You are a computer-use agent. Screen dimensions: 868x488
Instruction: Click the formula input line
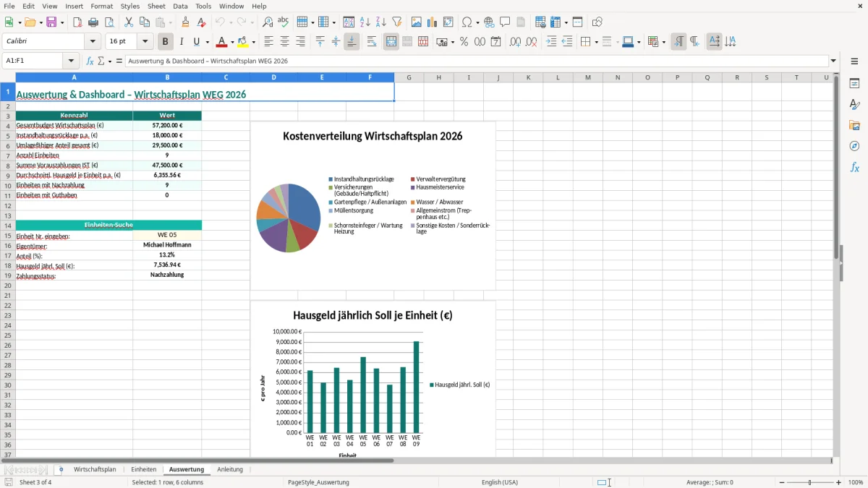pos(477,61)
